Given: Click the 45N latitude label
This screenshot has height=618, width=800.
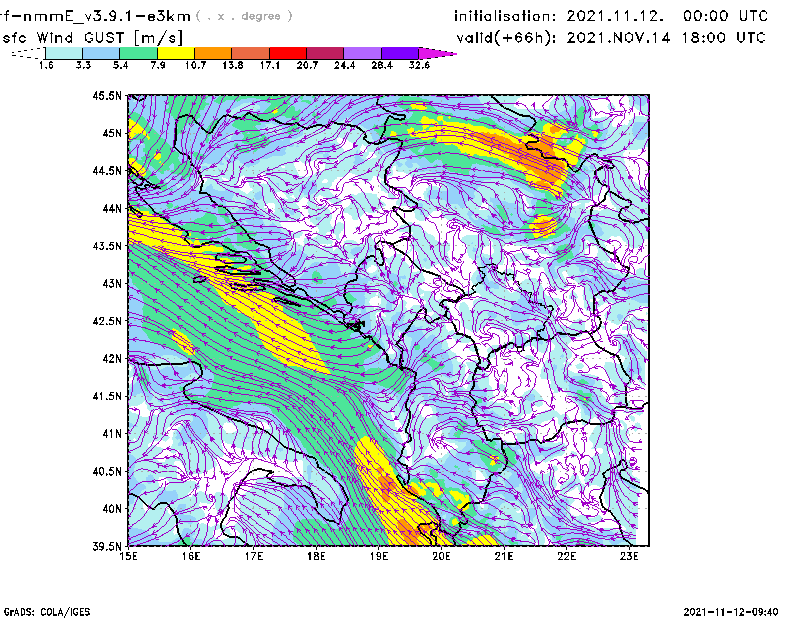Looking at the screenshot, I should point(112,133).
